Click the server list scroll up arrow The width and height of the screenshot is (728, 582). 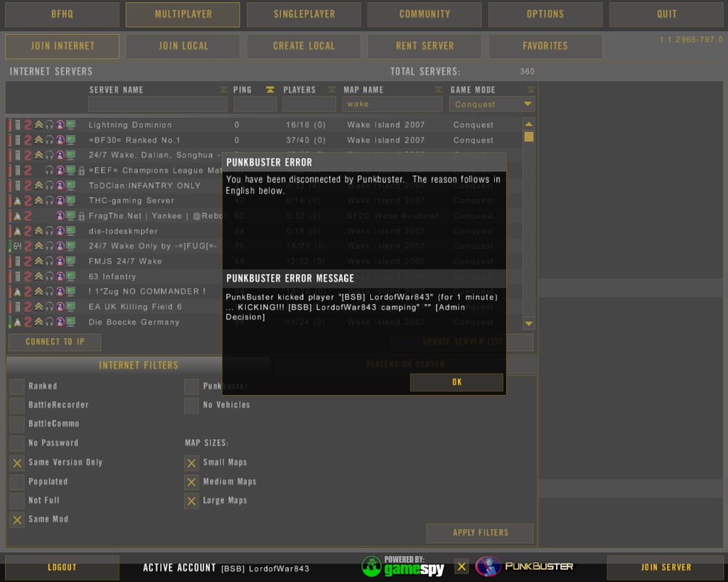pyautogui.click(x=529, y=124)
